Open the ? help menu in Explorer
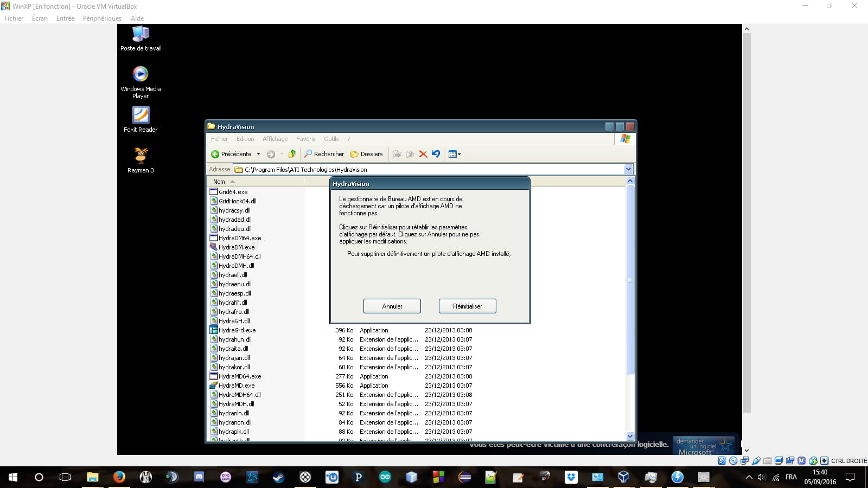The image size is (868, 488). click(x=348, y=139)
